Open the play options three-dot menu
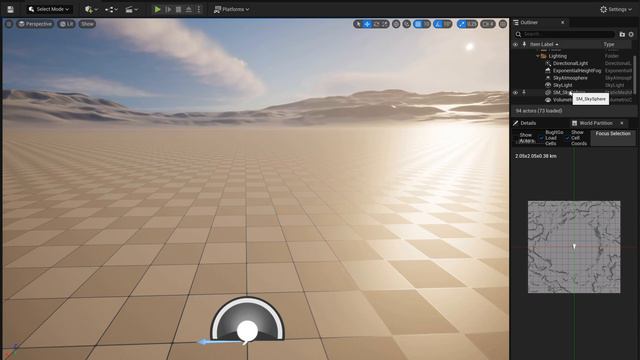Screen dimensions: 640x360 (199, 9)
